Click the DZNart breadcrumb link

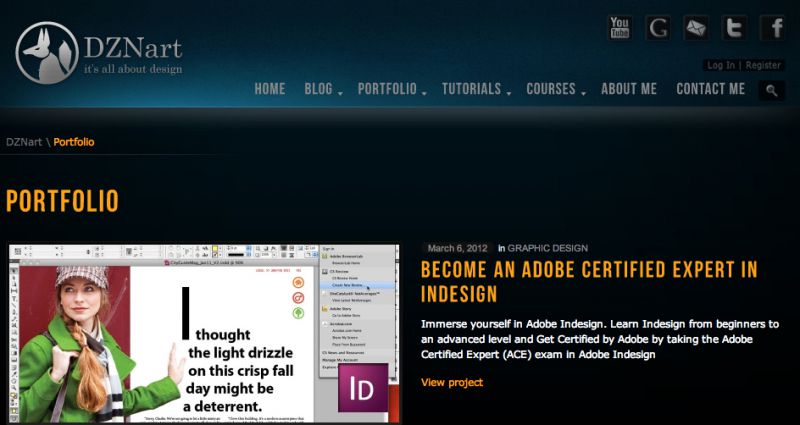pos(24,142)
